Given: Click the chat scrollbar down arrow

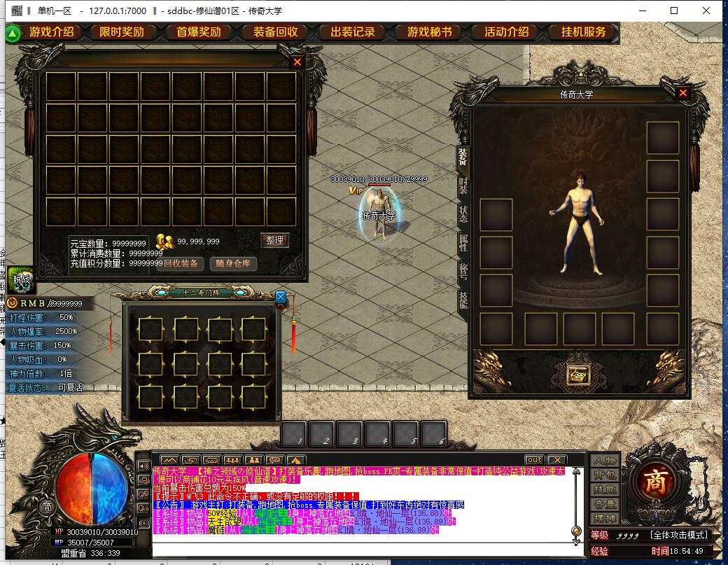Looking at the screenshot, I should point(577,542).
